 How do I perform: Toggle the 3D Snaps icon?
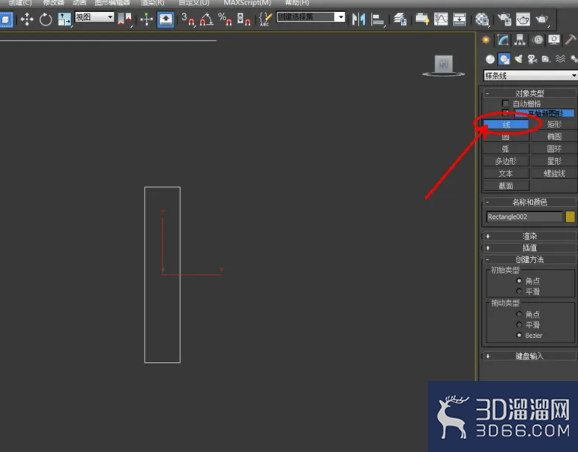[188, 19]
